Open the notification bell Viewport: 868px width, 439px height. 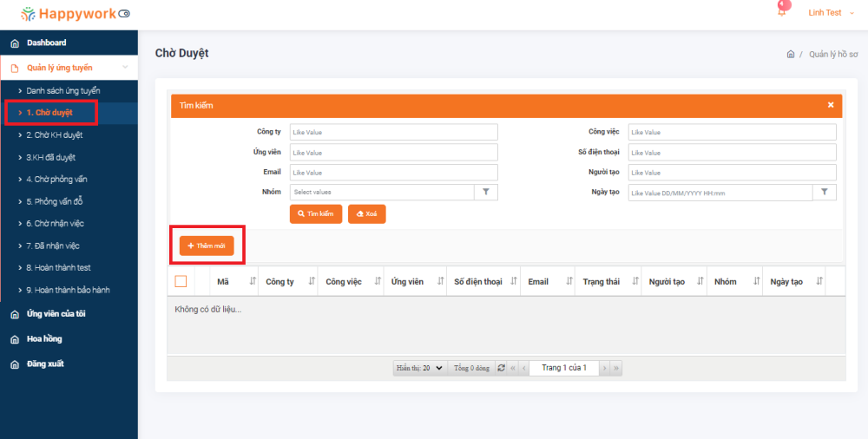[x=782, y=12]
